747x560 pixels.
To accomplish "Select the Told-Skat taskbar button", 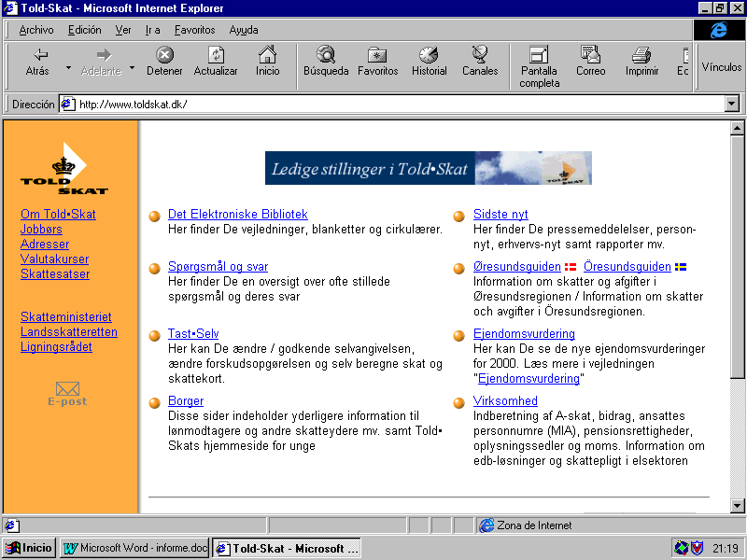I will pyautogui.click(x=287, y=548).
